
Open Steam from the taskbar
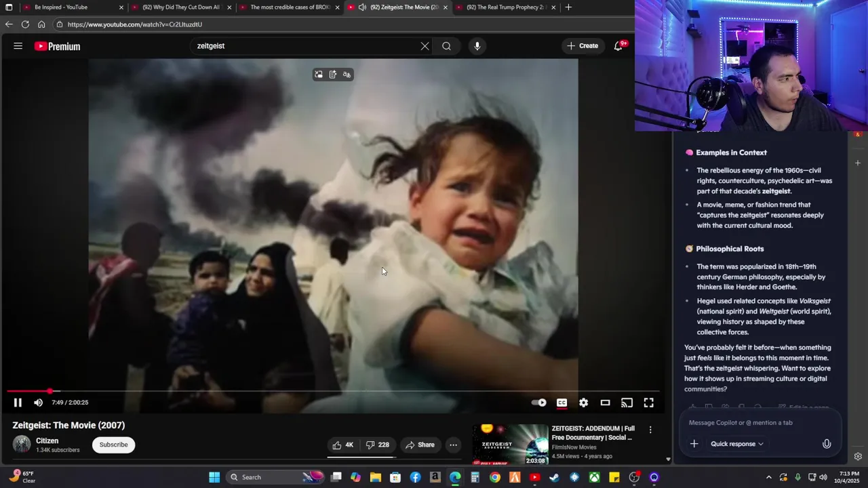tap(554, 477)
